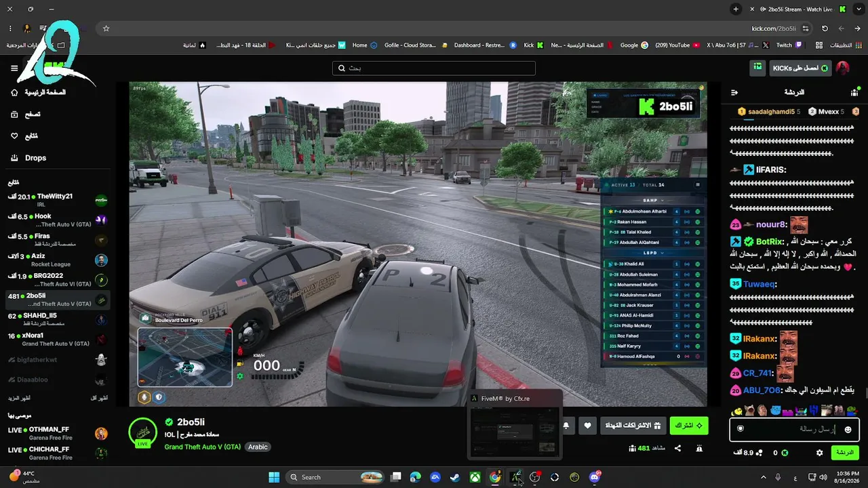Reload the page in the browser
Screen dimensions: 868x488
click(x=825, y=28)
